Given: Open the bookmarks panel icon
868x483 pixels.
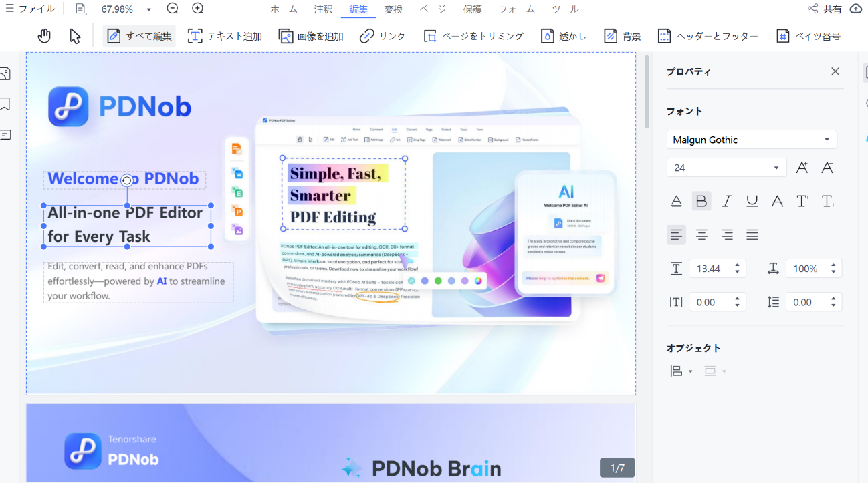Looking at the screenshot, I should point(5,104).
